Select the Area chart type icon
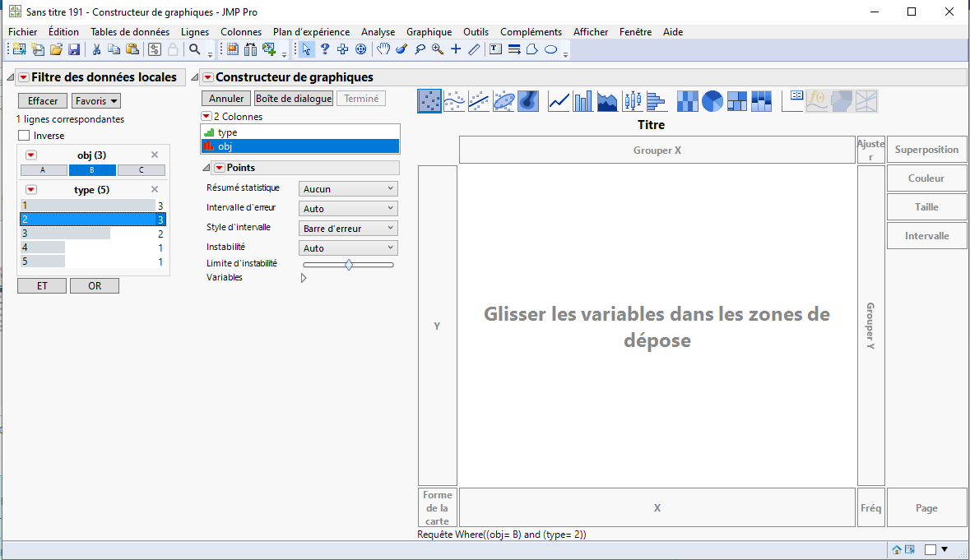Image resolution: width=970 pixels, height=560 pixels. (607, 101)
